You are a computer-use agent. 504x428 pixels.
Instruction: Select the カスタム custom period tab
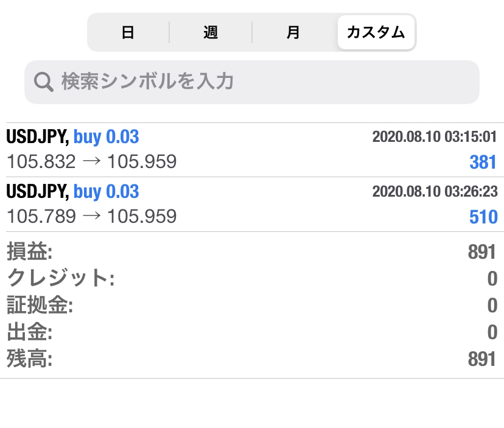pos(376,32)
